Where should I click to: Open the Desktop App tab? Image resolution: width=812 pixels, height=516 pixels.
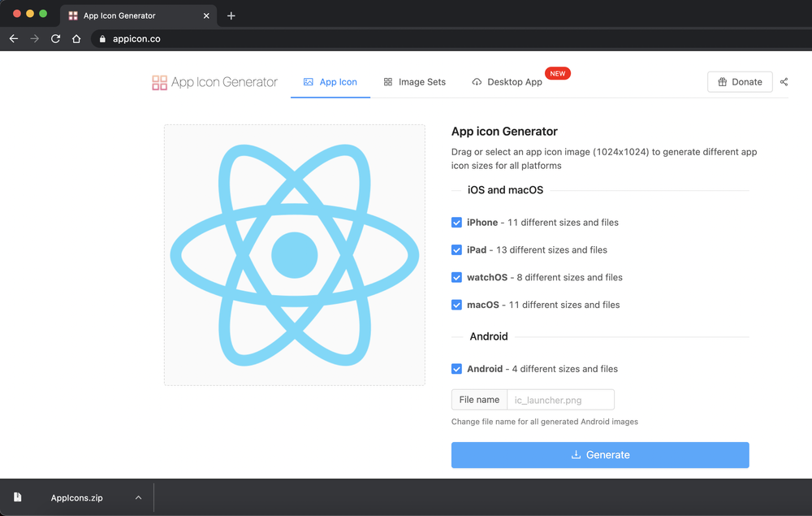(507, 82)
